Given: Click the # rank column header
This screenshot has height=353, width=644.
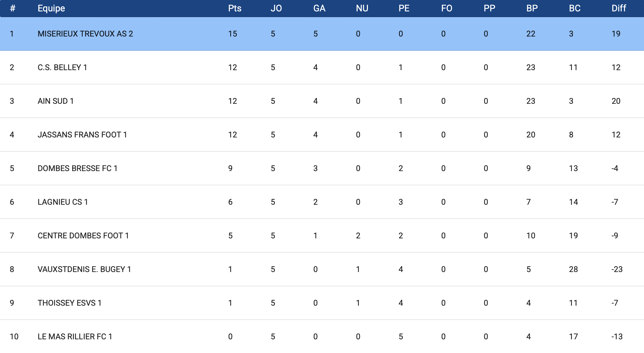Looking at the screenshot, I should coord(13,8).
